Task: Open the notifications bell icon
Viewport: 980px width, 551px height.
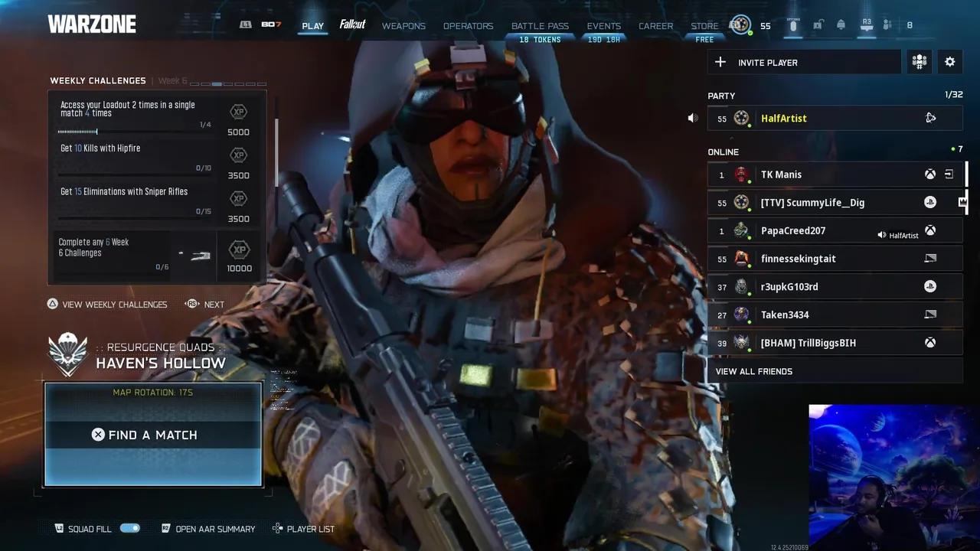Action: [841, 24]
